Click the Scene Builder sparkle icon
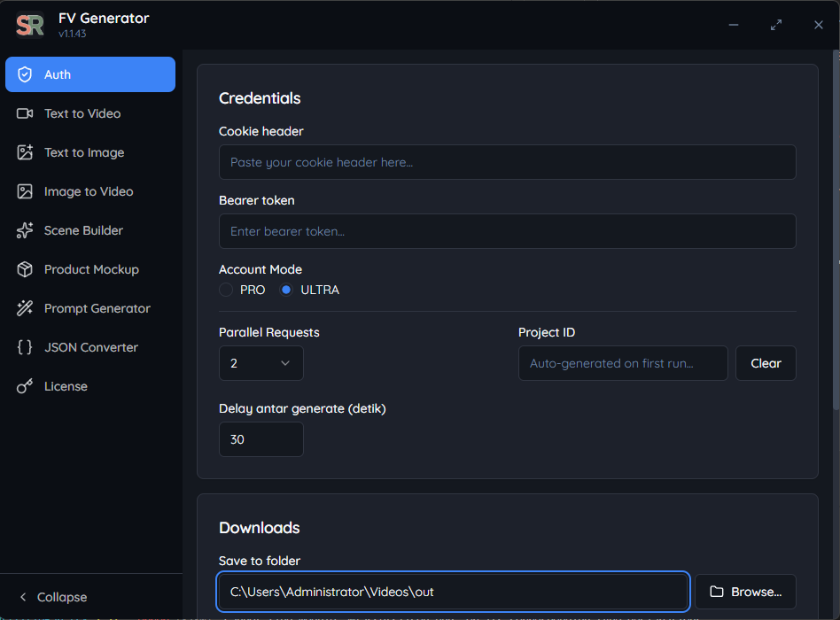The image size is (840, 620). click(25, 230)
